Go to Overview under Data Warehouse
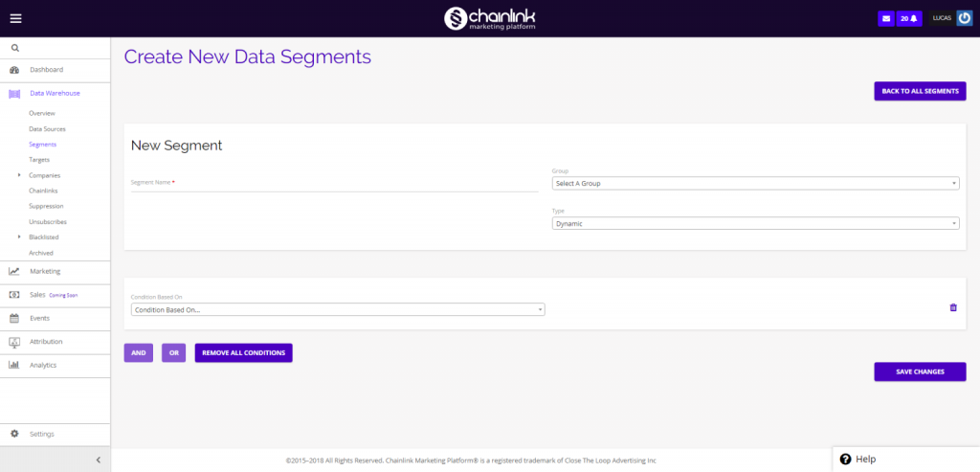The width and height of the screenshot is (980, 472). (x=42, y=113)
